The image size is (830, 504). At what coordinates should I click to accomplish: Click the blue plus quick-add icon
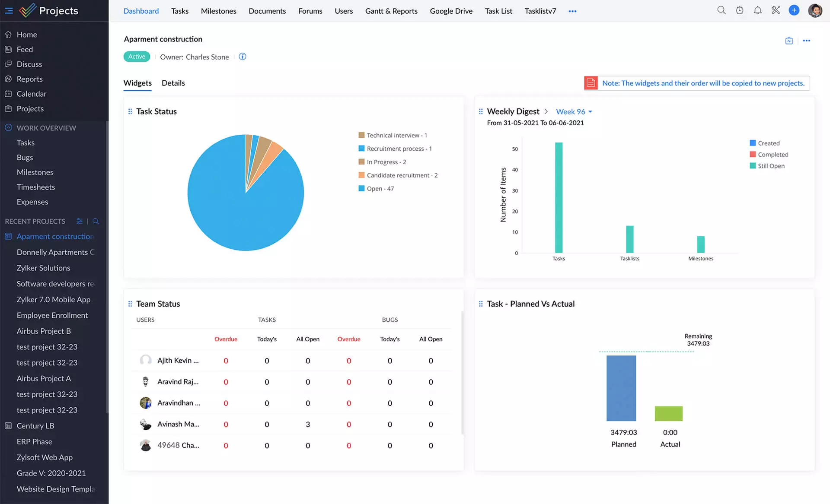[794, 10]
